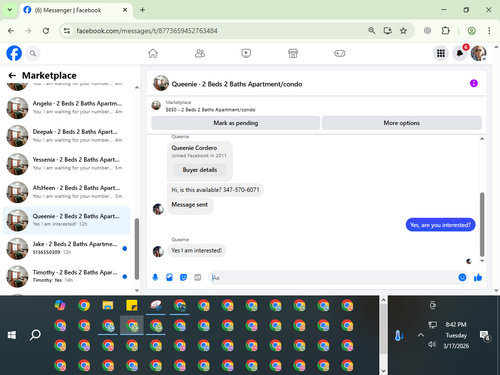
Task: Open the zoom magnifier in address bar
Action: pyautogui.click(x=372, y=31)
